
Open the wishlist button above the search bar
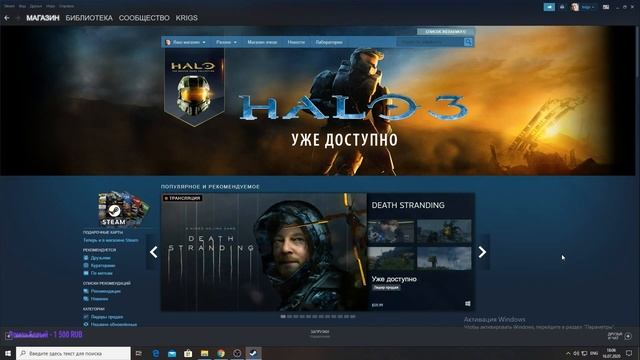pos(445,31)
